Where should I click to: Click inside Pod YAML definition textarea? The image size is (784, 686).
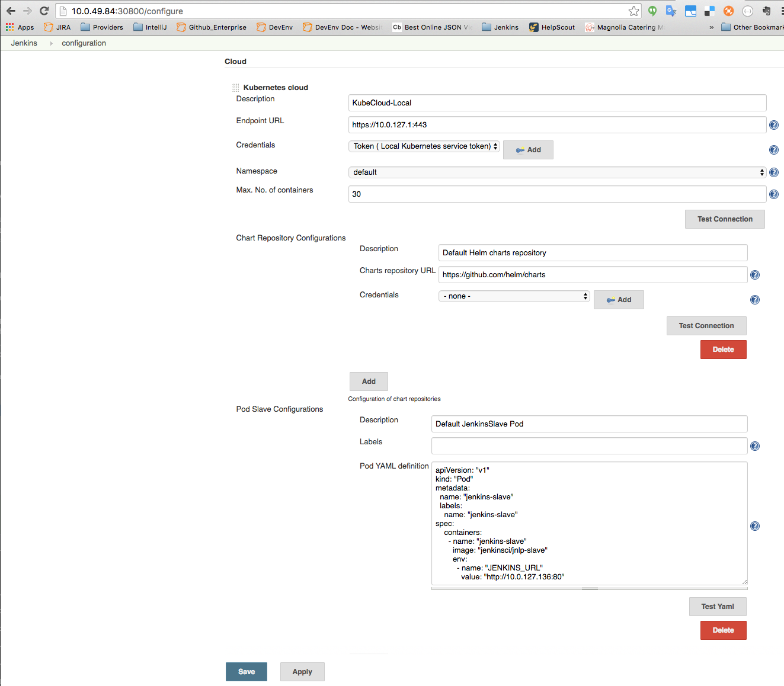tap(589, 523)
